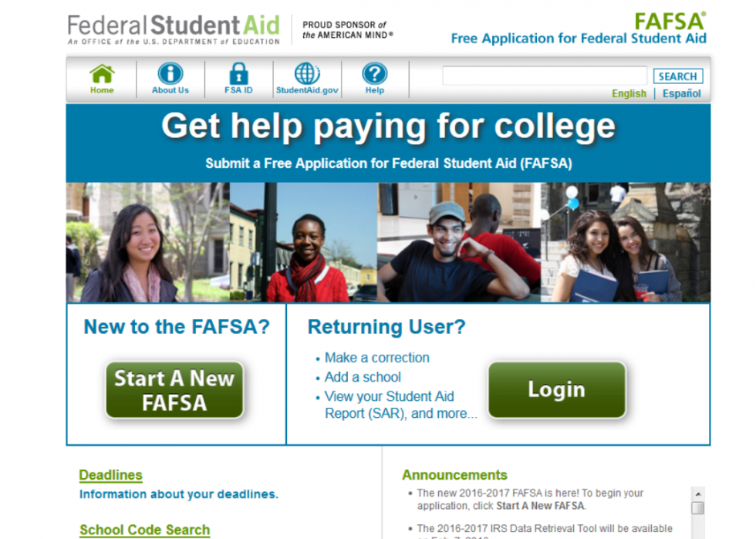Image resolution: width=756 pixels, height=539 pixels.
Task: Open the StudentAid.gov globe icon
Action: pyautogui.click(x=307, y=74)
